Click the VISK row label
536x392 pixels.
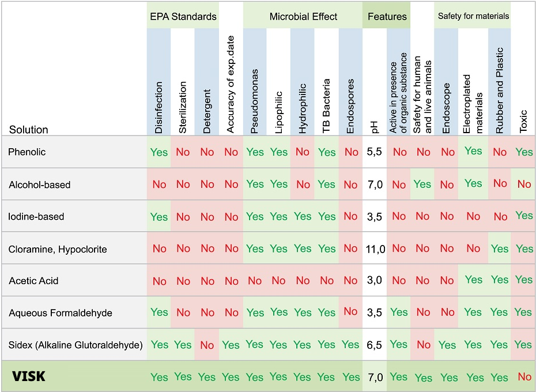pyautogui.click(x=29, y=377)
